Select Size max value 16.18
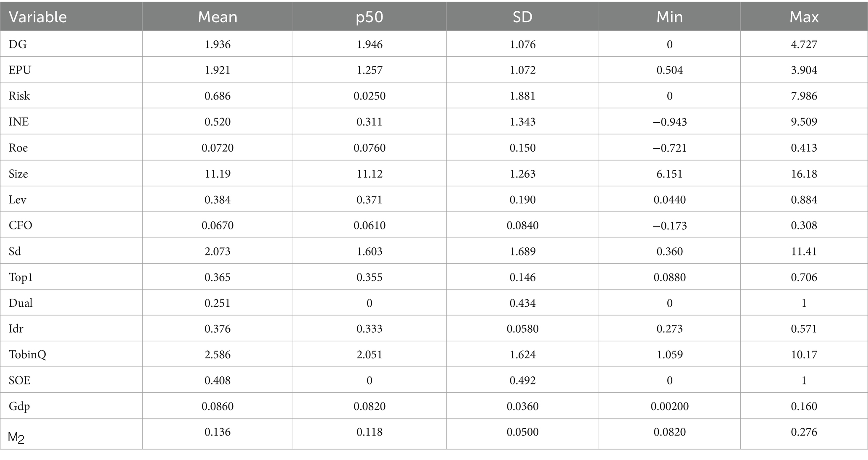Image resolution: width=868 pixels, height=460 pixels. [x=804, y=173]
